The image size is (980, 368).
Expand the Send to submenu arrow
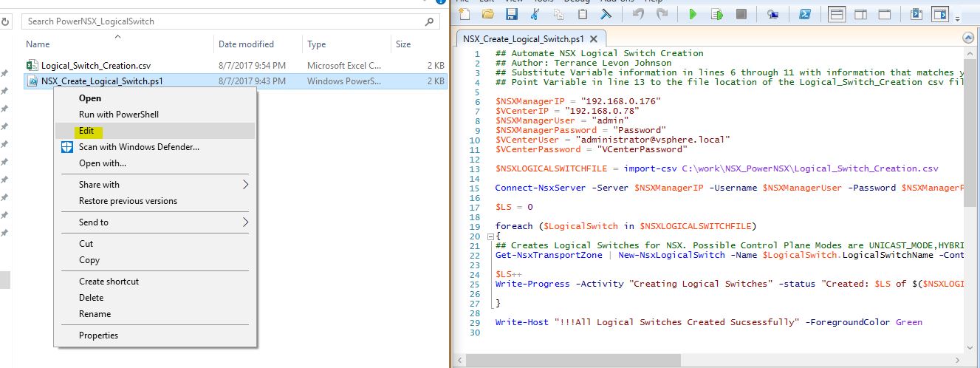tap(246, 222)
